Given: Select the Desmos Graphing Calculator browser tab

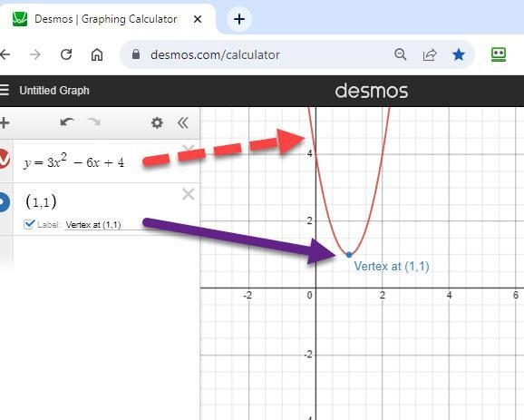Looking at the screenshot, I should point(105,19).
